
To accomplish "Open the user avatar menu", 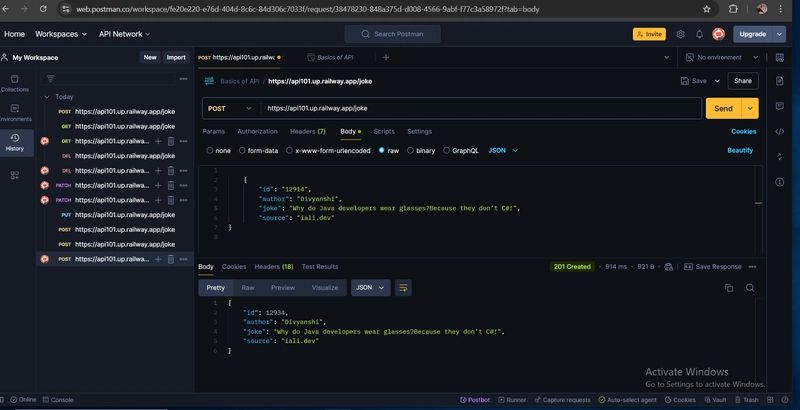I will 718,34.
